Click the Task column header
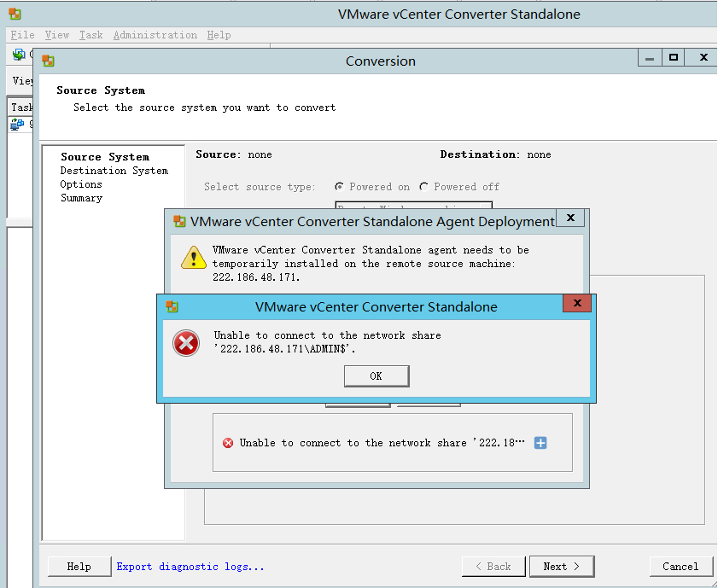This screenshot has height=588, width=718. (x=20, y=107)
